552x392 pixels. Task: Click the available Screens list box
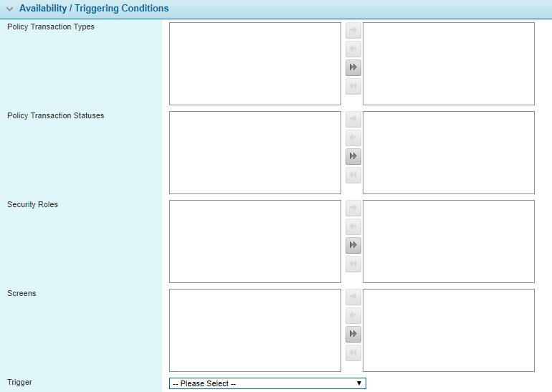(x=254, y=330)
